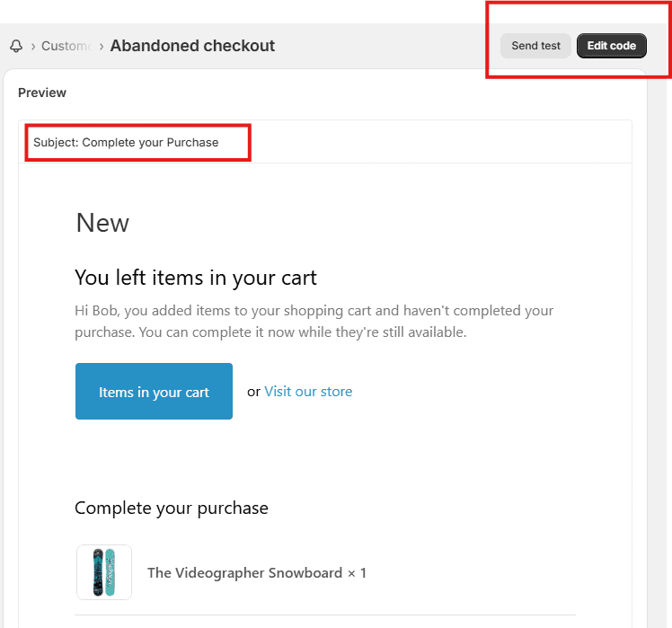Click the Send test button

point(535,46)
